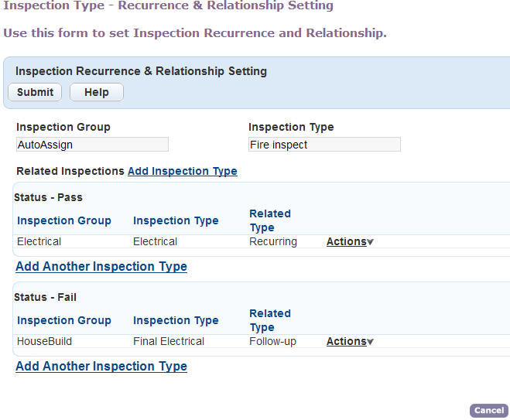Select Inspection Type header in Pass table
510x420 pixels.
176,220
